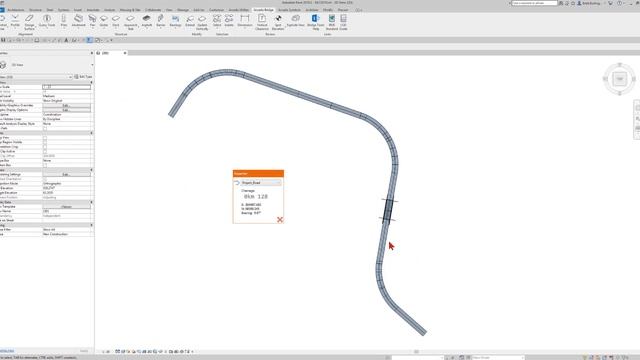Image resolution: width=640 pixels, height=360 pixels.
Task: Open the Architecture ribbon tab
Action: pos(16,10)
